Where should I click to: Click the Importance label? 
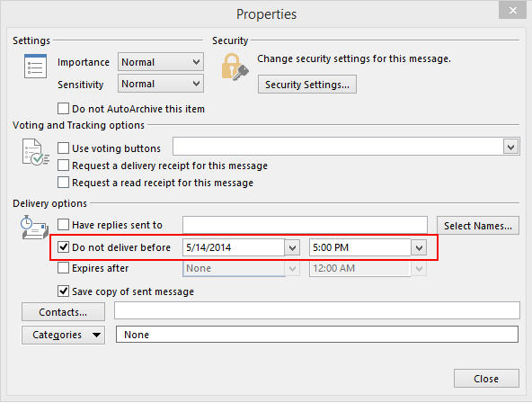(84, 62)
